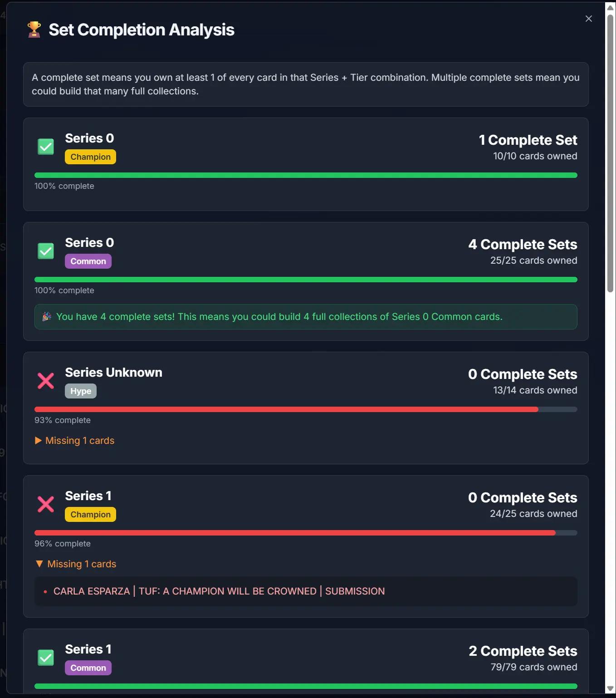Expand Missing 1 cards under Series Unknown
Screen dimensions: 616x698
tap(74, 440)
